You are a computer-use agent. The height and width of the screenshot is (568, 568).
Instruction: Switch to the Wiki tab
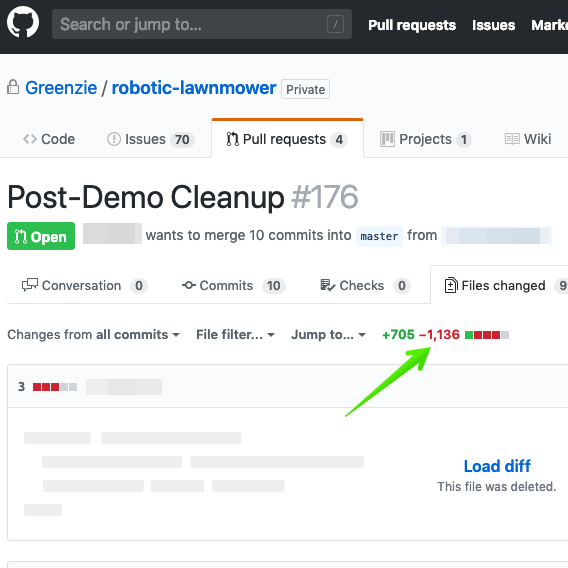528,139
